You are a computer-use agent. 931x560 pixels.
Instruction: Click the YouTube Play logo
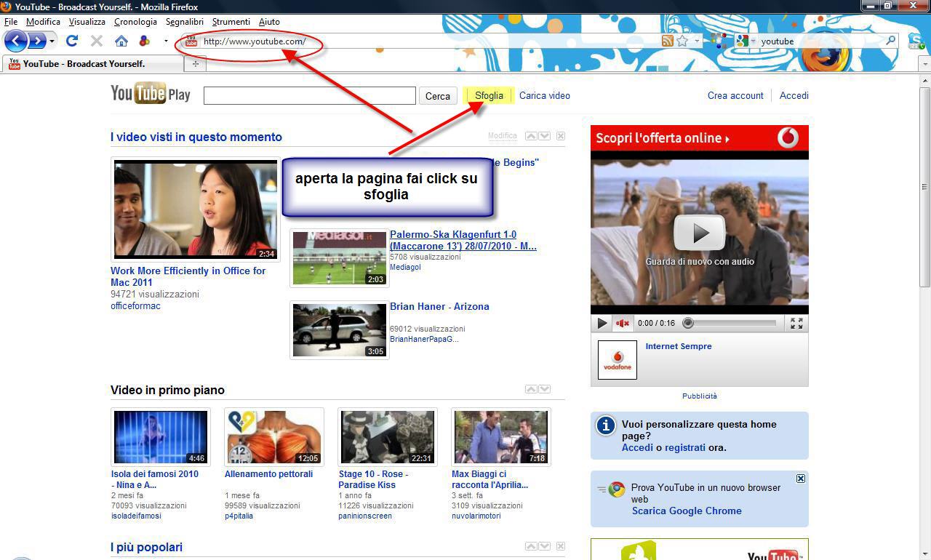[x=151, y=94]
